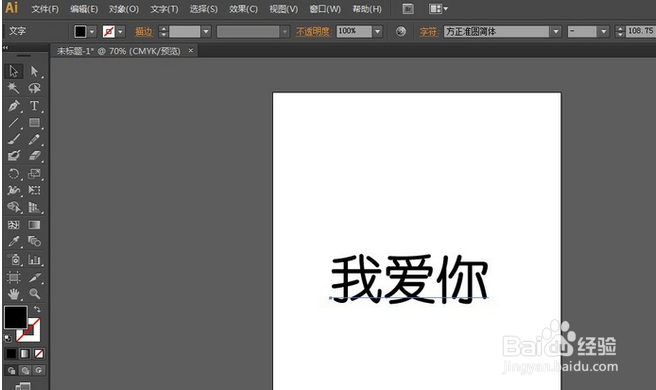Select the Line Segment tool

tap(13, 123)
